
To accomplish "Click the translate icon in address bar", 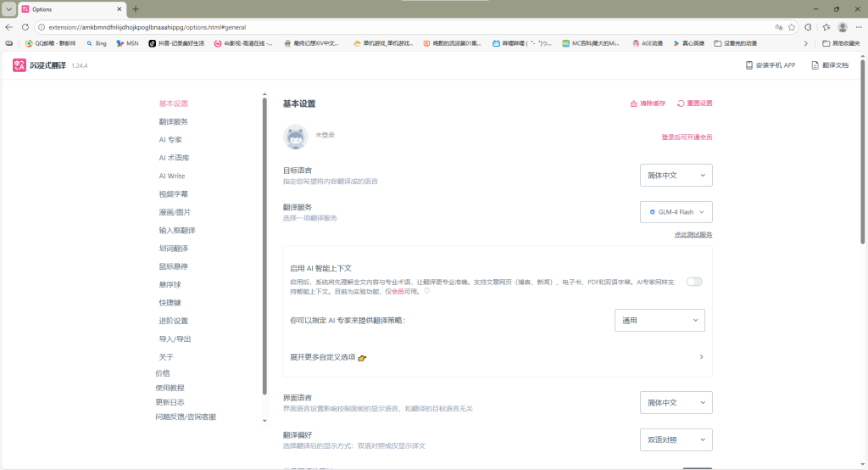I will coord(778,27).
